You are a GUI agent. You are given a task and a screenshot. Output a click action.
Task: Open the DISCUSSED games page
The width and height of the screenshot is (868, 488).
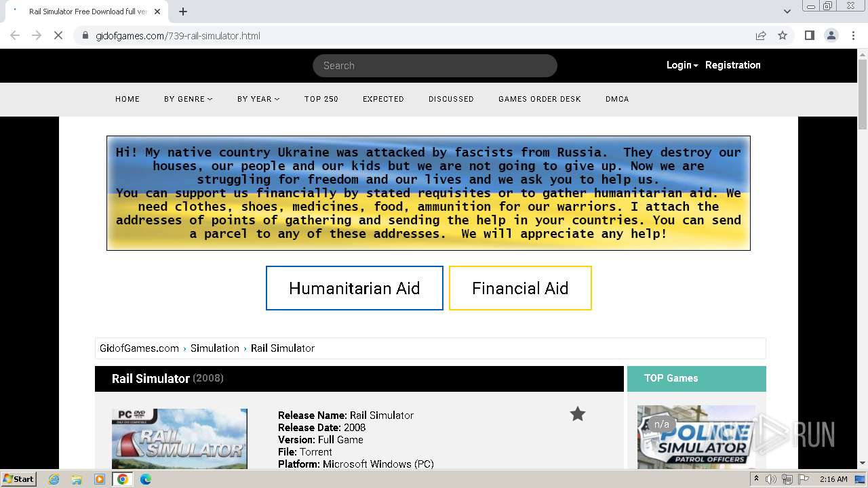click(x=451, y=99)
